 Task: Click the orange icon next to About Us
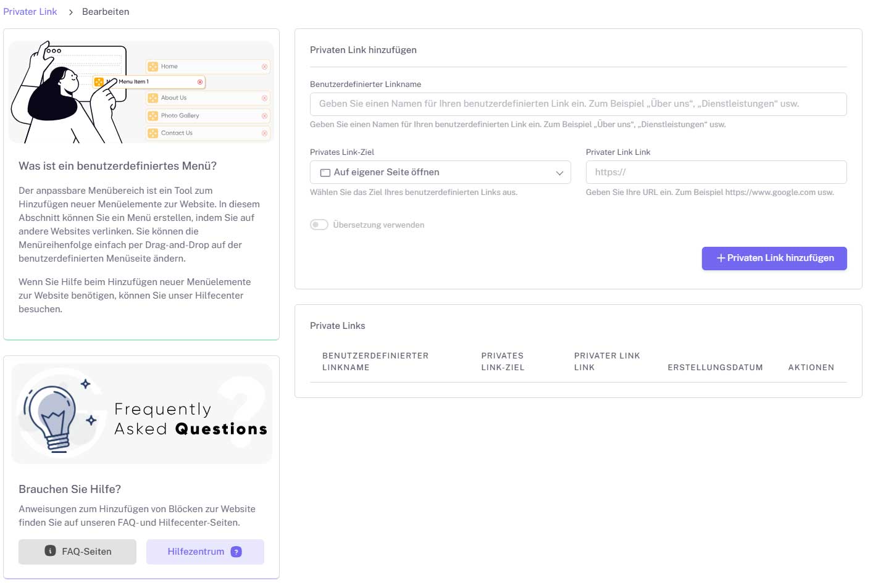[x=152, y=98]
